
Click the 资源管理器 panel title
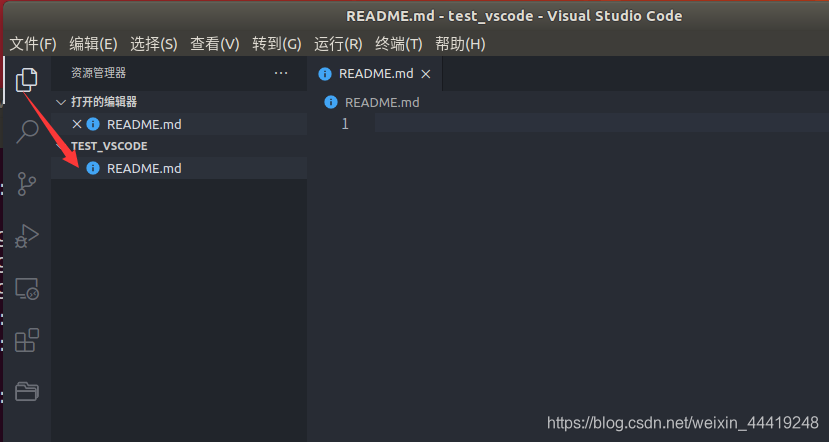click(99, 73)
